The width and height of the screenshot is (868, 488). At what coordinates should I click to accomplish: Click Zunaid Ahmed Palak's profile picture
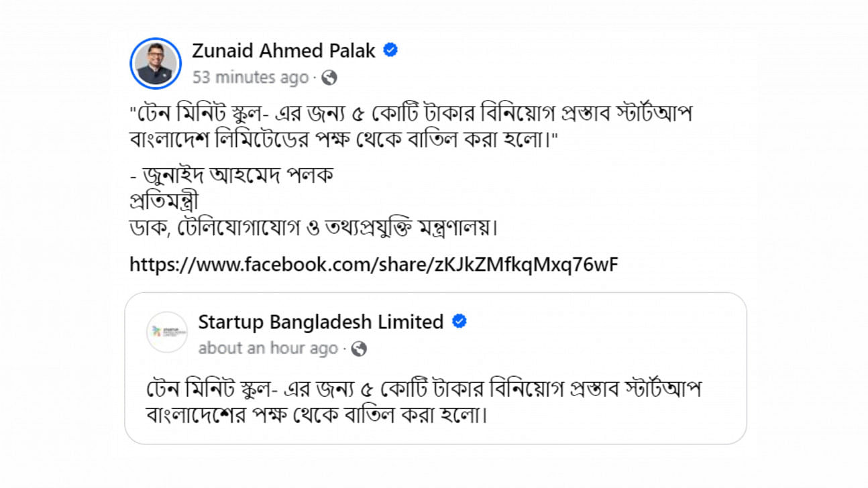[x=156, y=64]
